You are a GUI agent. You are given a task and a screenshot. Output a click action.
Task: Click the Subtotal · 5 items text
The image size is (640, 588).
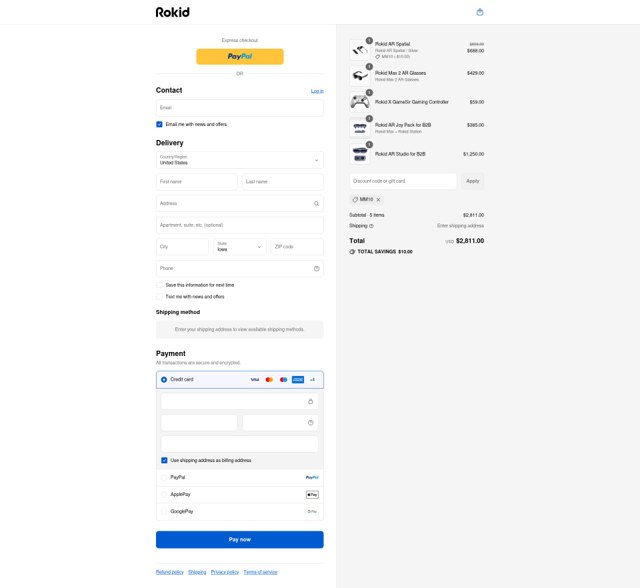click(367, 215)
